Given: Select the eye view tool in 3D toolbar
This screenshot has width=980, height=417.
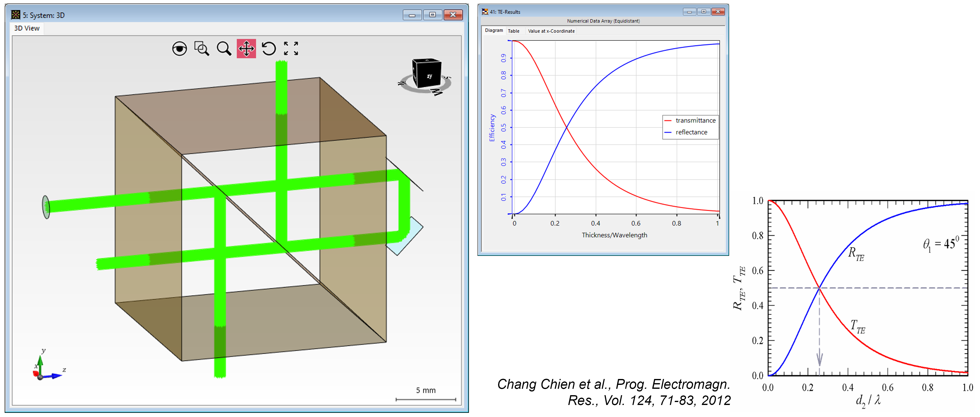Looking at the screenshot, I should (x=180, y=49).
